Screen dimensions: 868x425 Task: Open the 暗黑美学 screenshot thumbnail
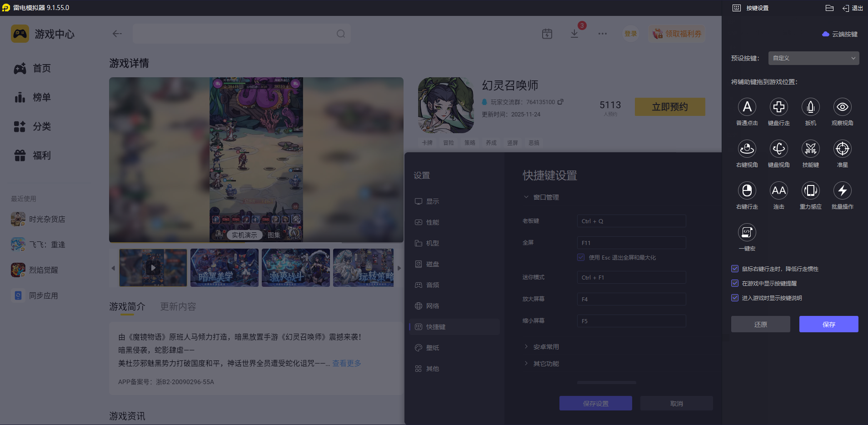[224, 268]
